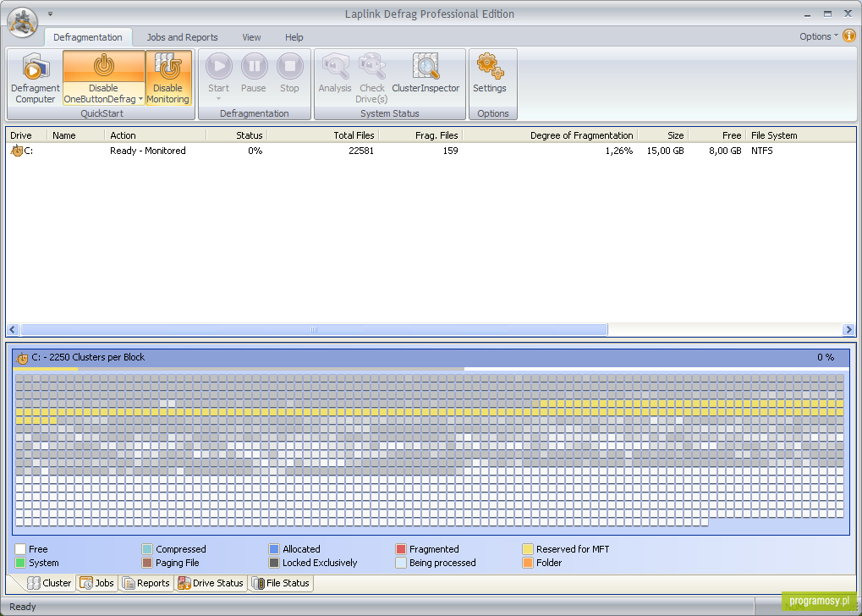This screenshot has width=862, height=616.
Task: Click the 8,00 GB free value
Action: [x=725, y=151]
